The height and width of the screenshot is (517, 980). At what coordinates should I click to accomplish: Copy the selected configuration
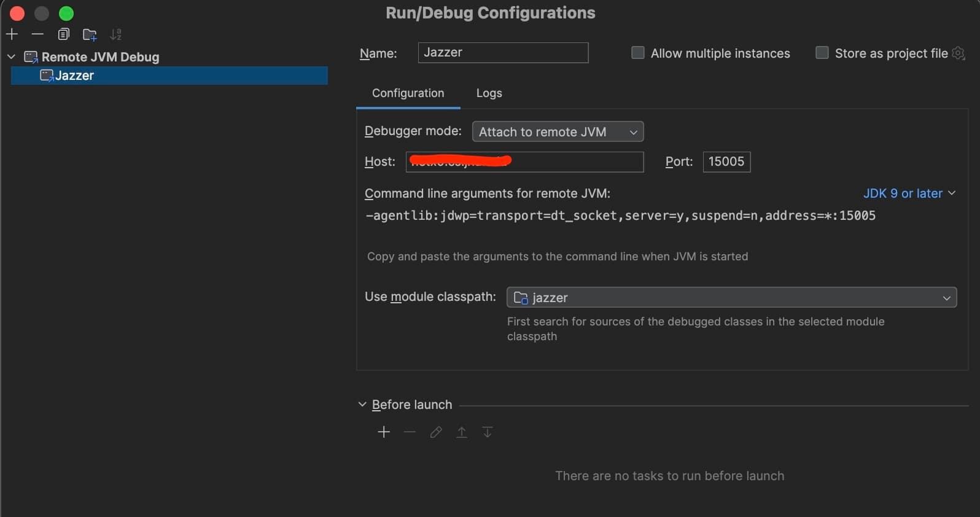pos(63,34)
